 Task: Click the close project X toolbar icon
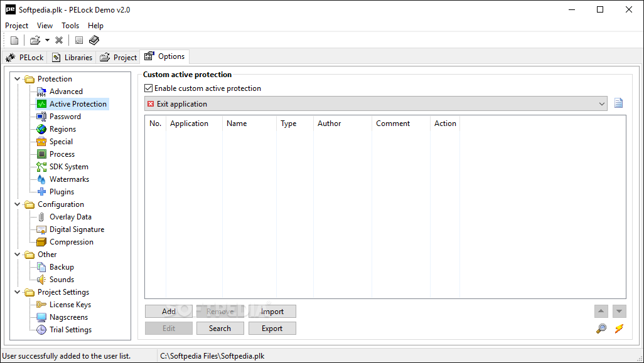(59, 40)
